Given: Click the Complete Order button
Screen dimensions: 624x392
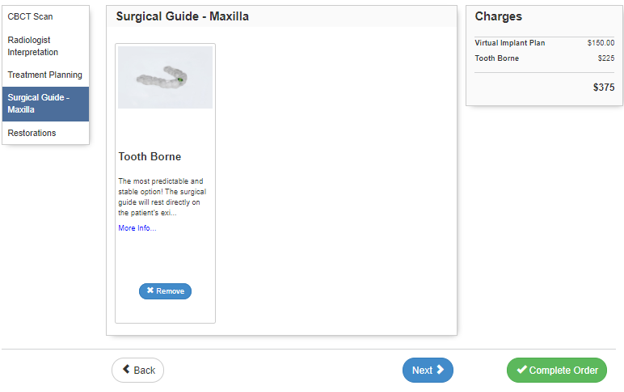Looking at the screenshot, I should tap(557, 370).
